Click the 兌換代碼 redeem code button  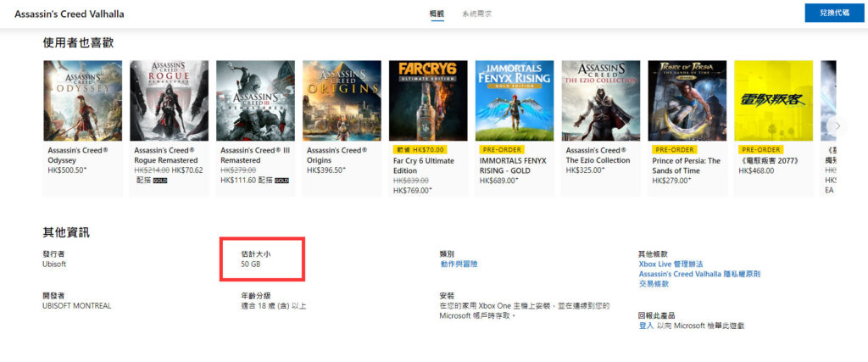834,13
